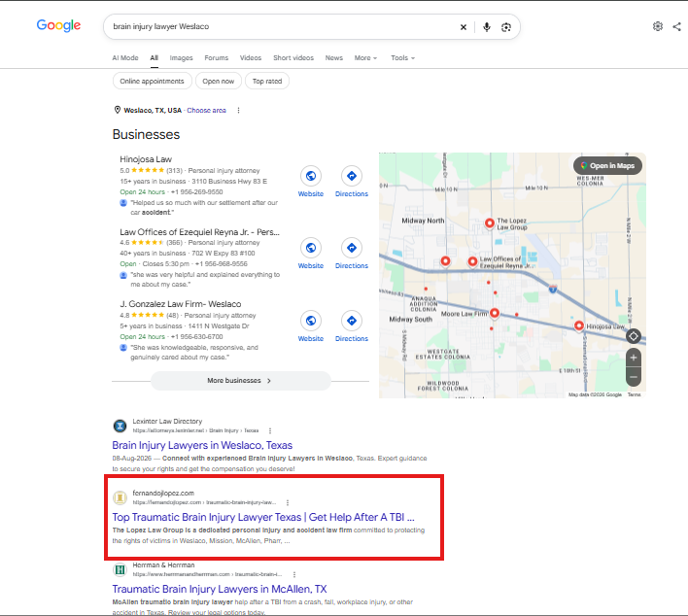Expand the More search tabs dropdown
The height and width of the screenshot is (616, 688).
pos(365,58)
